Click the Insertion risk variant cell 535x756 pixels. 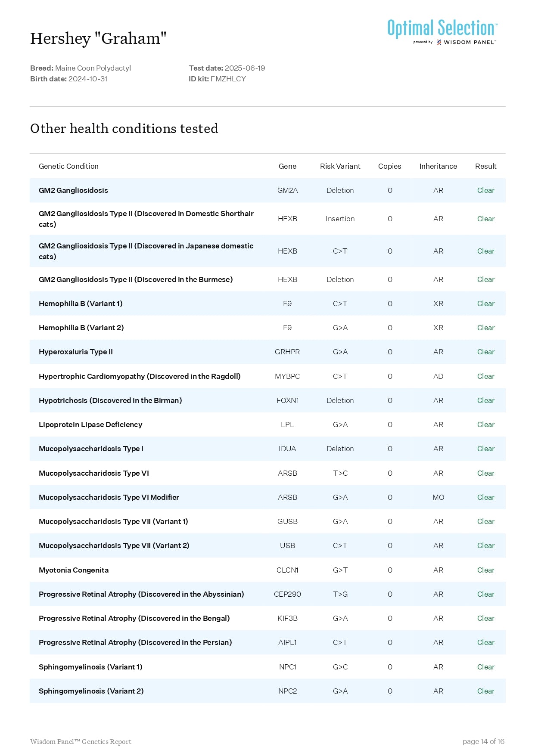click(x=340, y=219)
